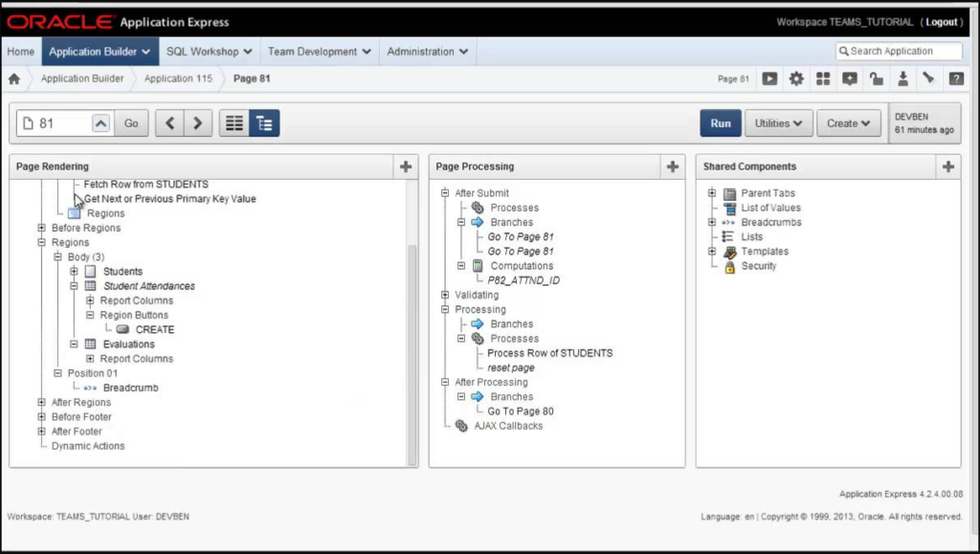980x554 pixels.
Task: Collapse the After Submit node
Action: (x=445, y=193)
